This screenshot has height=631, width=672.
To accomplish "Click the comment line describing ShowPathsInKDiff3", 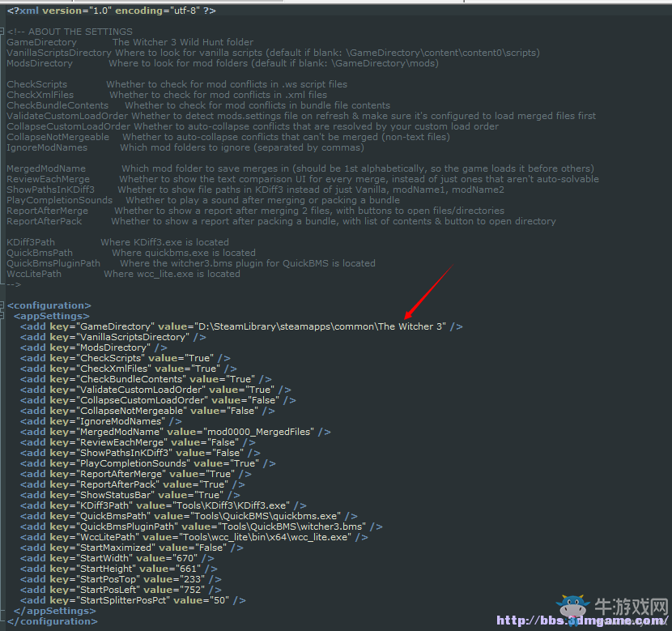I will coord(255,190).
